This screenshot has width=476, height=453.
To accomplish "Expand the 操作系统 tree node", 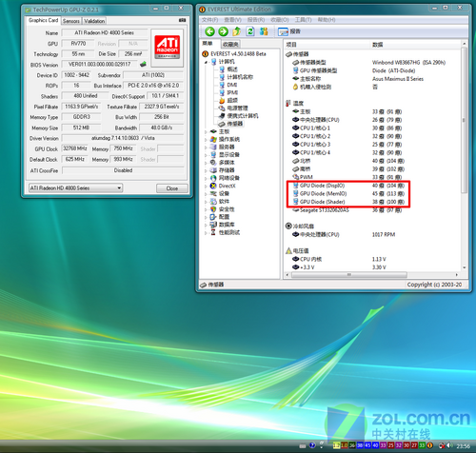I will click(206, 139).
